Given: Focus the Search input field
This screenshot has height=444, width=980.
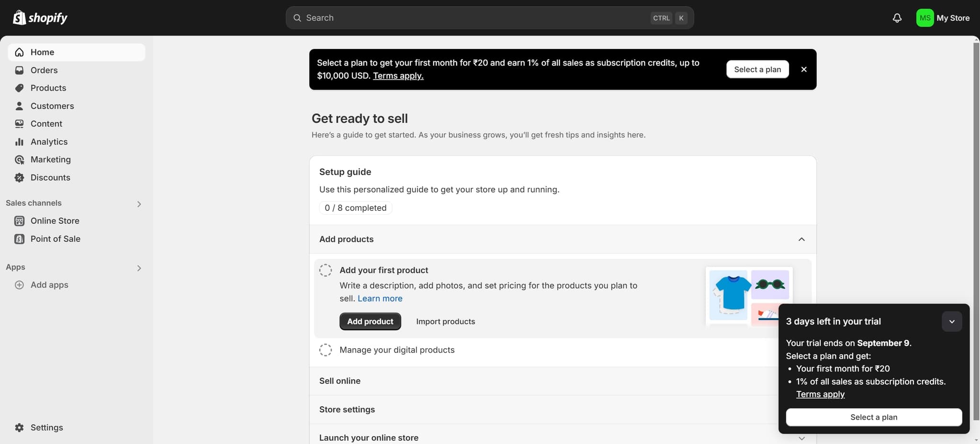Looking at the screenshot, I should pos(479,18).
